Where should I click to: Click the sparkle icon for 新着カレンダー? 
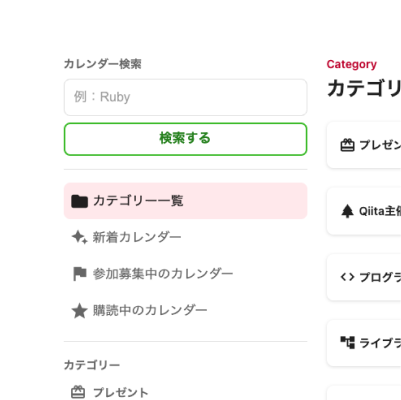(79, 237)
